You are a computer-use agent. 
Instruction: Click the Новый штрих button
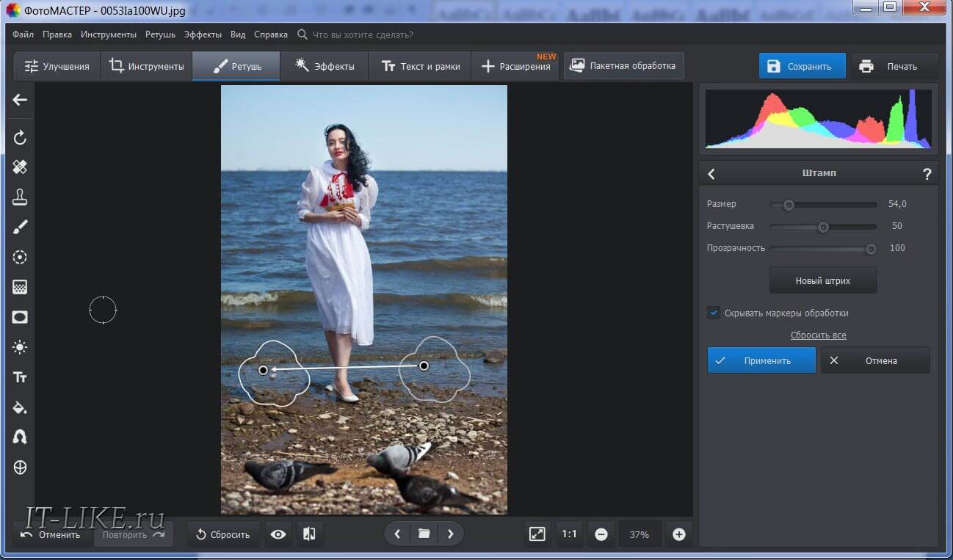823,280
